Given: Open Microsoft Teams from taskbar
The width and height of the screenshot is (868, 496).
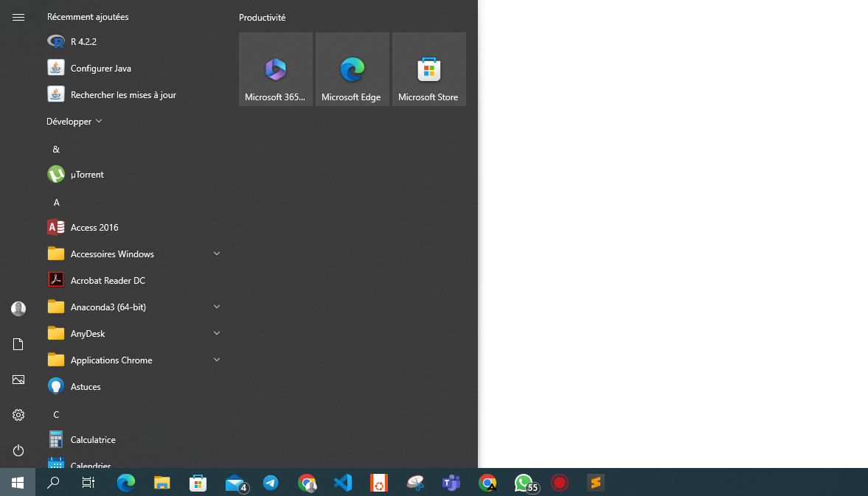Looking at the screenshot, I should [451, 483].
